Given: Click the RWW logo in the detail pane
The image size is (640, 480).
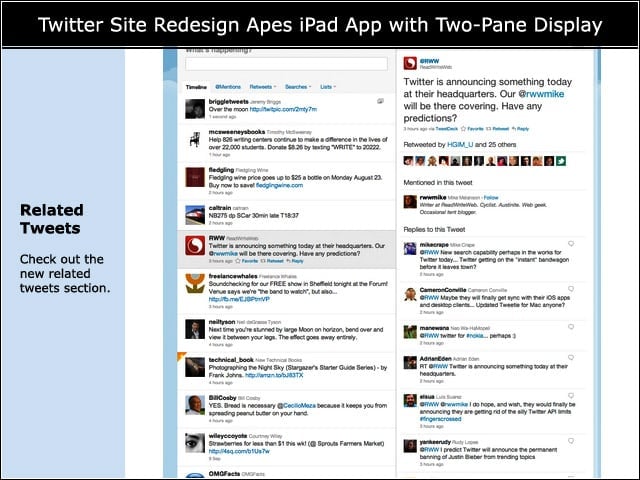Looking at the screenshot, I should (410, 63).
